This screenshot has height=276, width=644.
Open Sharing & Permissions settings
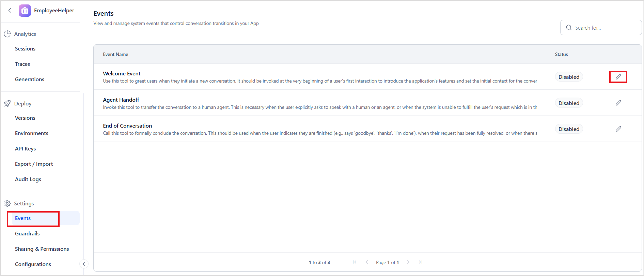42,249
